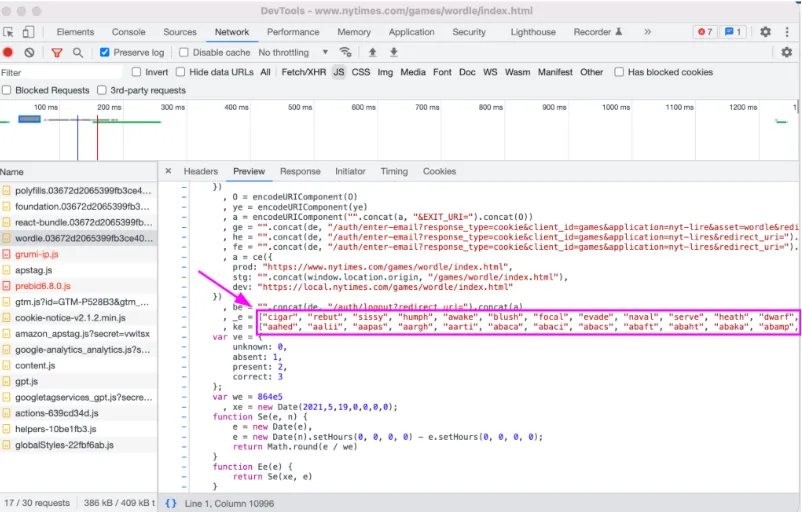Image resolution: width=802 pixels, height=512 pixels.
Task: Enable Disable cache checkbox
Action: pos(184,52)
